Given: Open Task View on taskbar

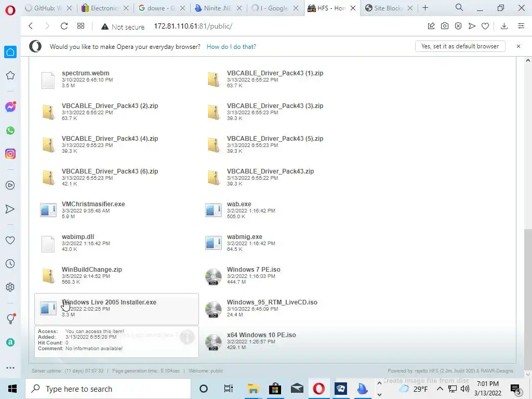Looking at the screenshot, I should 229,389.
